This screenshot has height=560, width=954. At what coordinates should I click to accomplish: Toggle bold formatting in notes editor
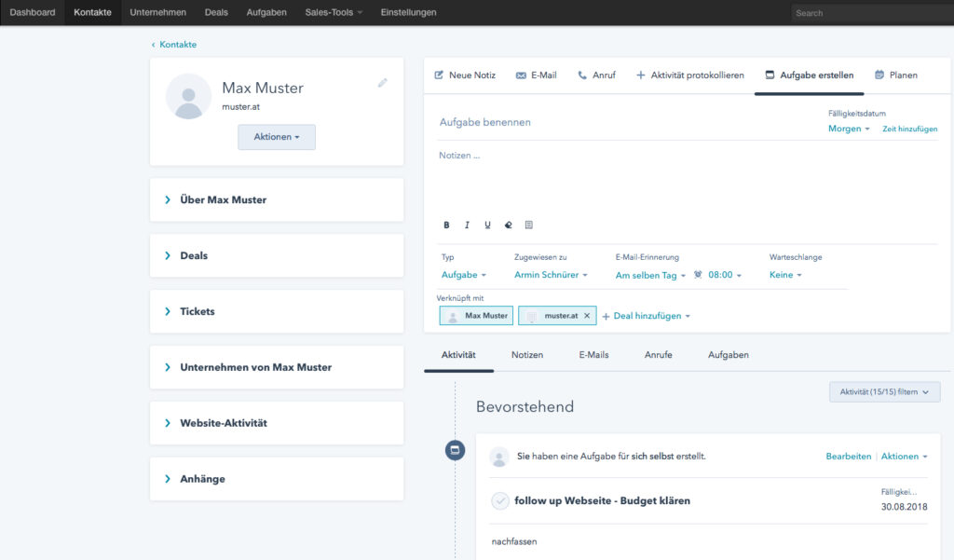(x=446, y=225)
